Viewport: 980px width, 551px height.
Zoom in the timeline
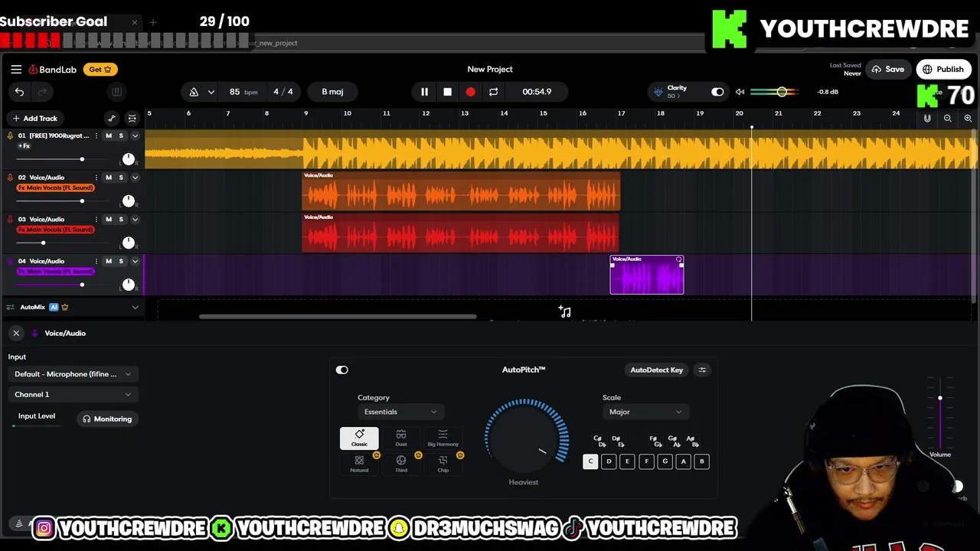[x=968, y=118]
